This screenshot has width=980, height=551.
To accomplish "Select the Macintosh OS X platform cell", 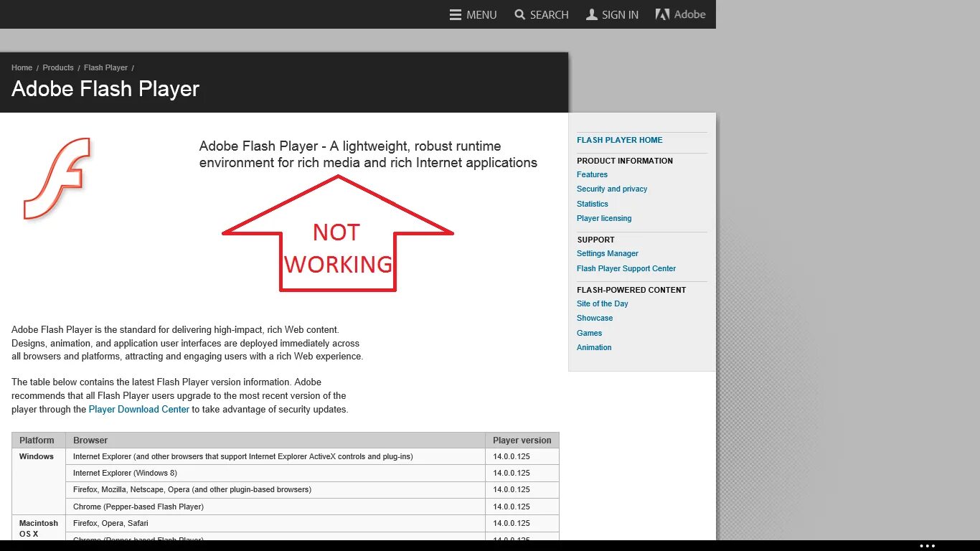I will pos(39,528).
